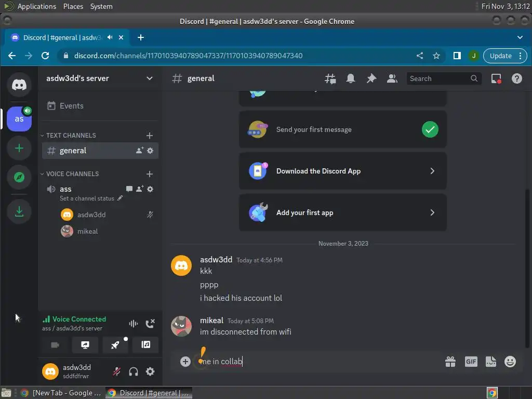Viewport: 532px width, 399px height.
Task: Share your screen button
Action: pos(85,345)
